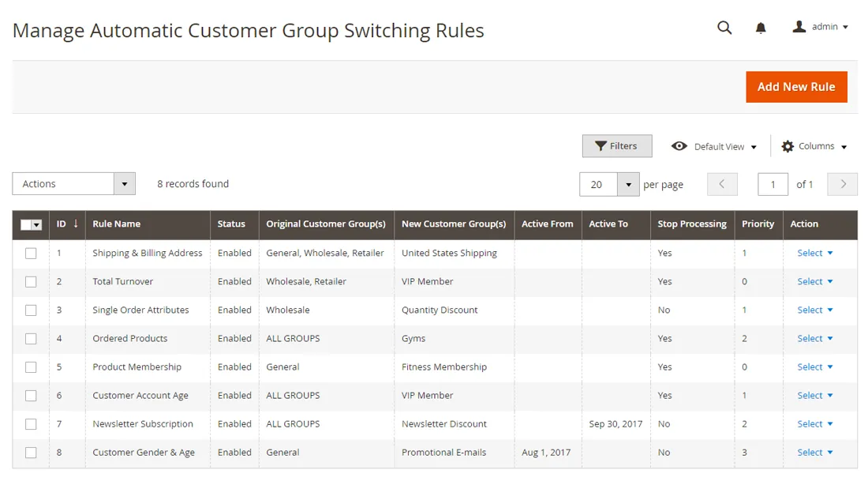Open Select action for Customer Gender & Age

coord(815,453)
